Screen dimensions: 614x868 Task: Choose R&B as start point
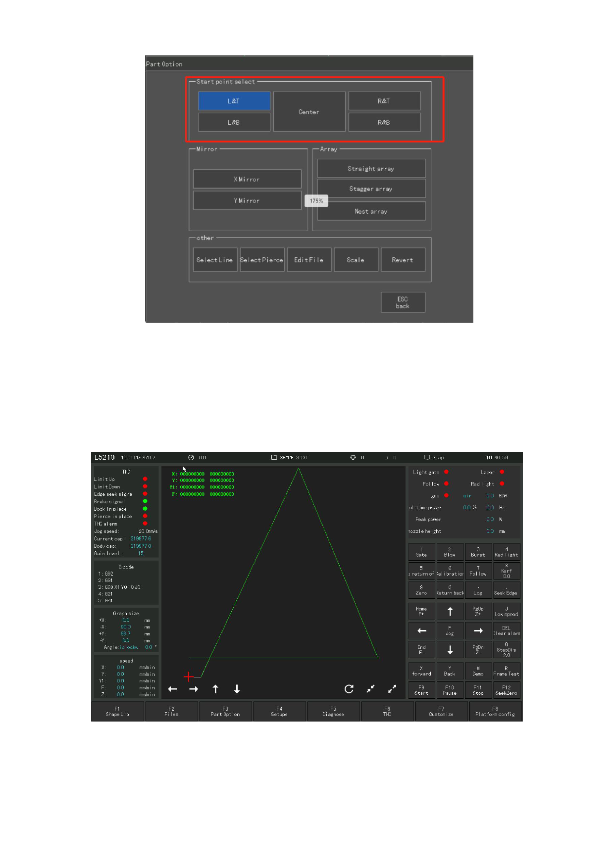pos(384,122)
